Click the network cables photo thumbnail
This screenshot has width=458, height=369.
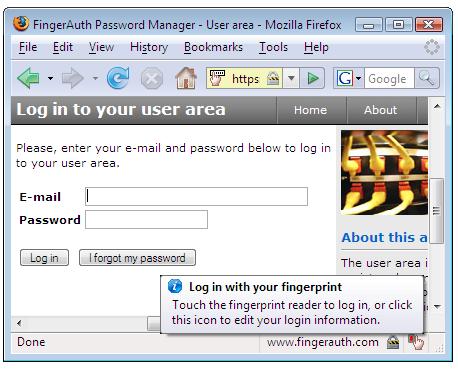point(384,172)
